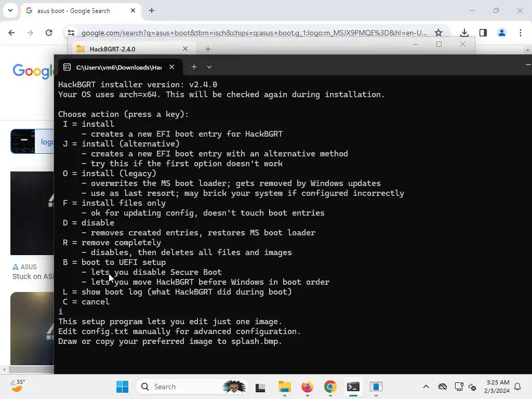Open network status tray icon
The width and height of the screenshot is (532, 399).
pos(459,387)
